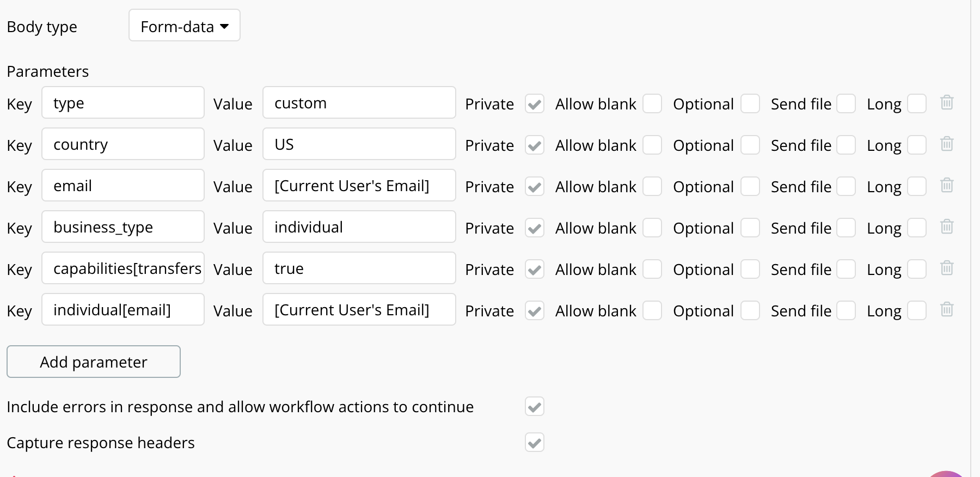This screenshot has height=477, width=980.
Task: Delete the business_type parameter row
Action: (x=947, y=227)
